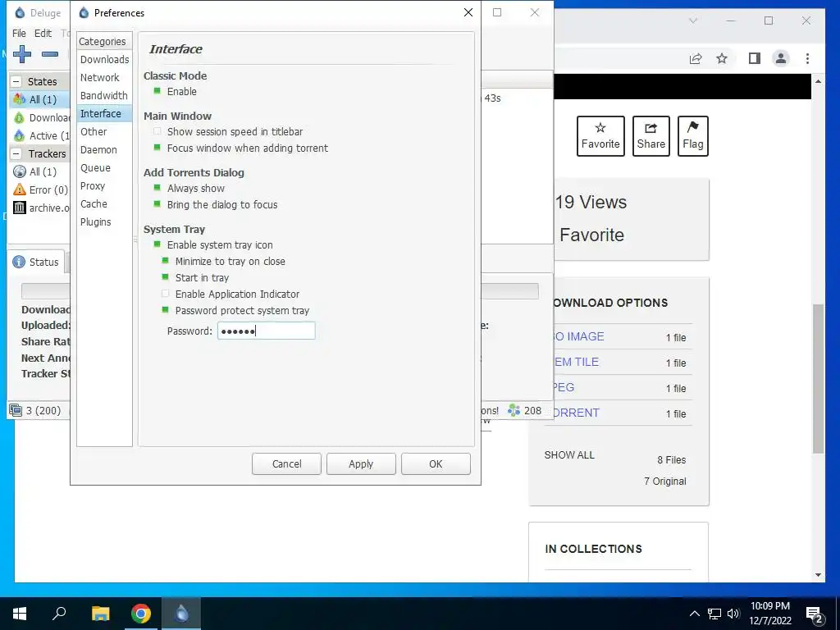The image size is (840, 630).
Task: Open File Explorer from the taskbar
Action: pyautogui.click(x=100, y=614)
